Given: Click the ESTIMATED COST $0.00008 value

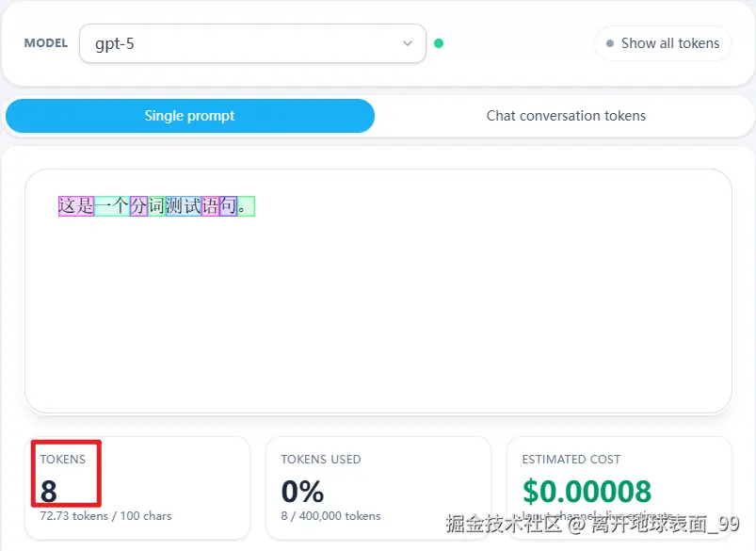Looking at the screenshot, I should pyautogui.click(x=587, y=491).
